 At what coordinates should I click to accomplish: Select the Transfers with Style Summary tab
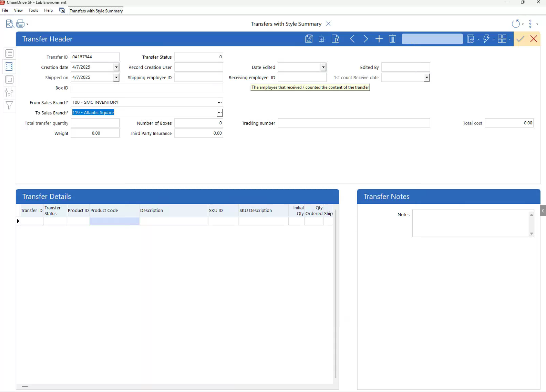coord(96,11)
